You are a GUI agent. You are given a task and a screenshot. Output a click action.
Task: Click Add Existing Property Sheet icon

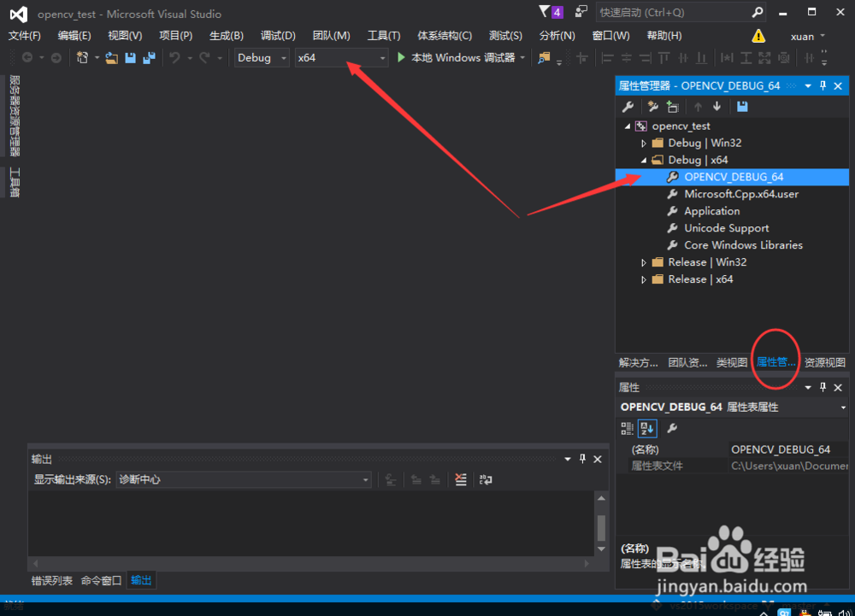coord(673,107)
